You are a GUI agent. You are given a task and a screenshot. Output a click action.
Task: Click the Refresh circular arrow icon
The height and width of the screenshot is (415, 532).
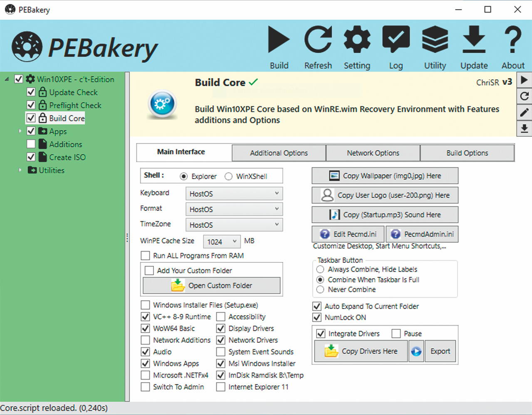tap(318, 40)
